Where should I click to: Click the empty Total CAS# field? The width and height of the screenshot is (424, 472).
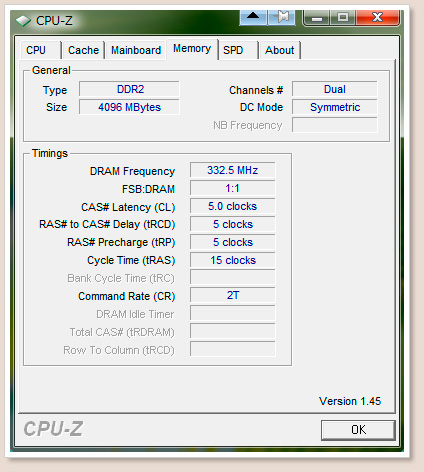pos(233,331)
